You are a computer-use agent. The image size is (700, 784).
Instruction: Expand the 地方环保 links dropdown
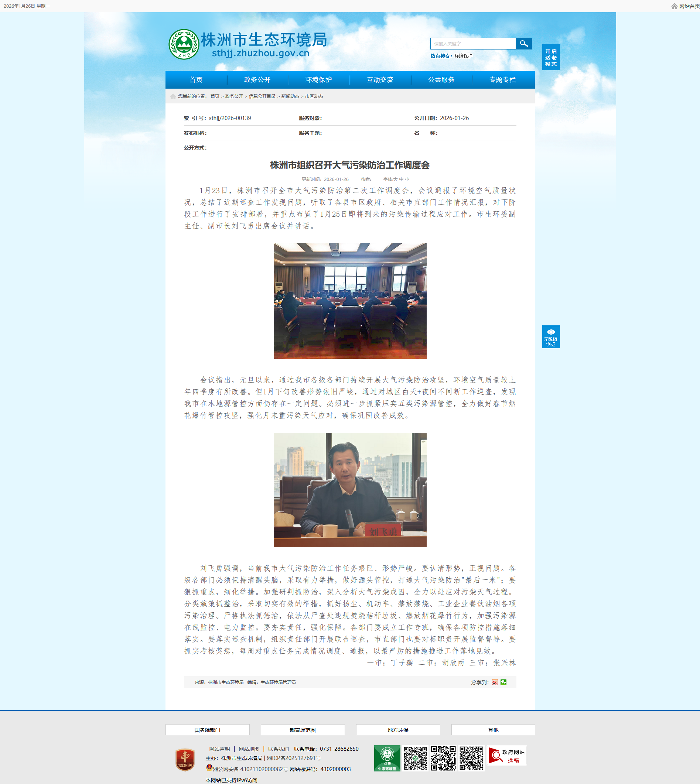click(x=398, y=730)
